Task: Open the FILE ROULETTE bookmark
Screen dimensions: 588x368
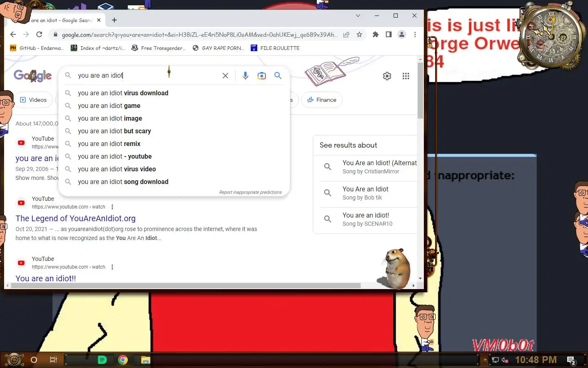Action: click(275, 48)
